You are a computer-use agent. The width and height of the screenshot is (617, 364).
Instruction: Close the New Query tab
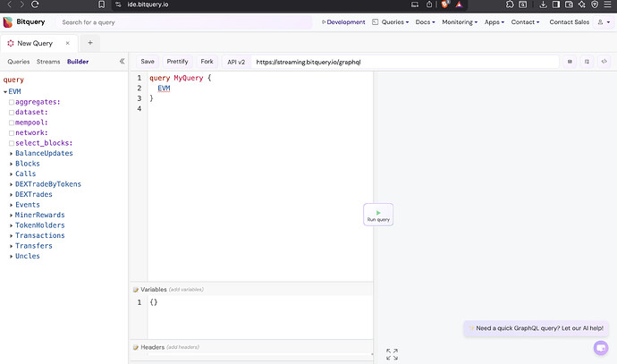click(x=68, y=43)
